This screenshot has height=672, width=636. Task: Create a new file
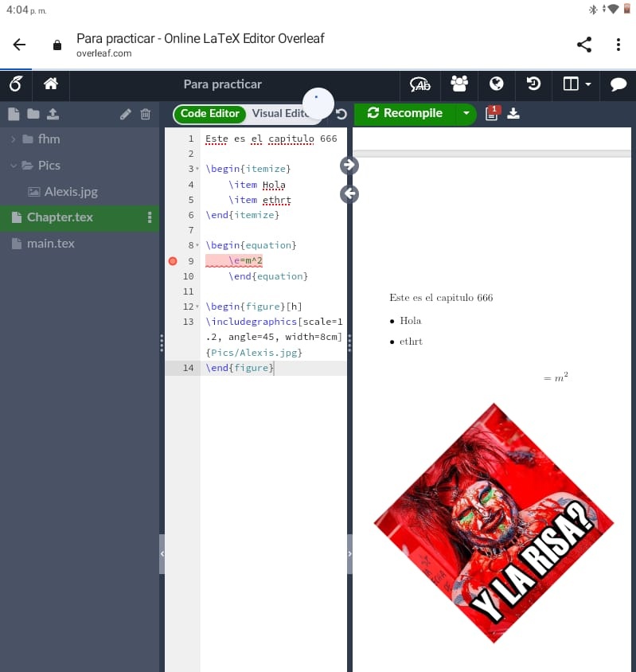coord(14,114)
